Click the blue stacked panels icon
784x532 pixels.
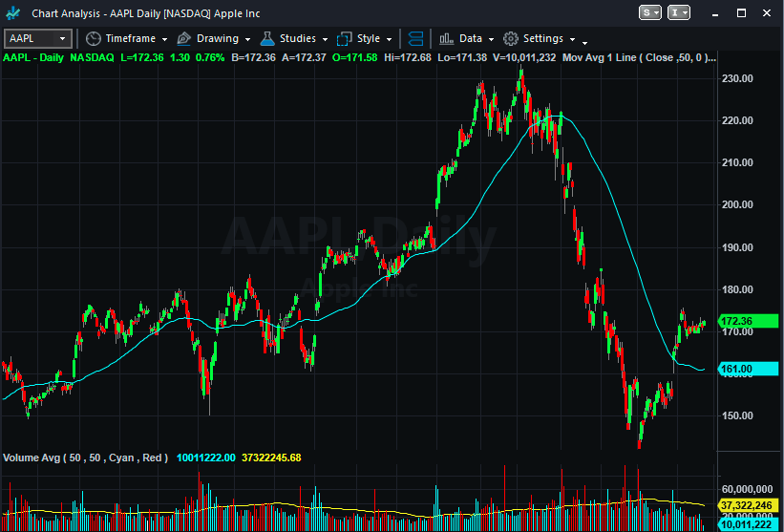click(416, 38)
